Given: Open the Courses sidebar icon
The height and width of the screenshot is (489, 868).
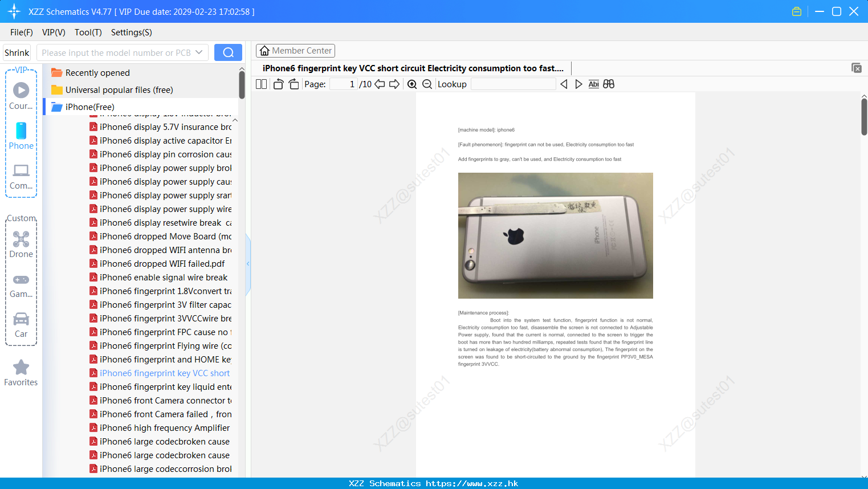Looking at the screenshot, I should coord(21,96).
